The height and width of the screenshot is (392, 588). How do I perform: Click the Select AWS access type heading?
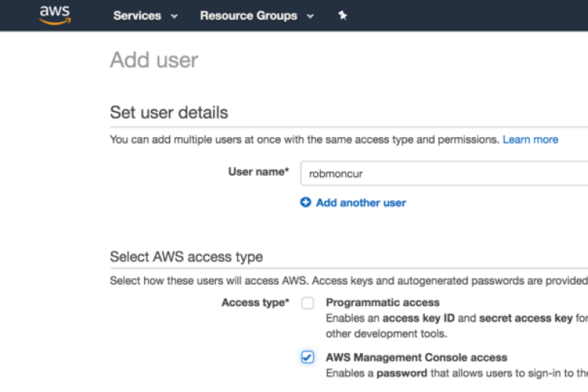(x=186, y=256)
